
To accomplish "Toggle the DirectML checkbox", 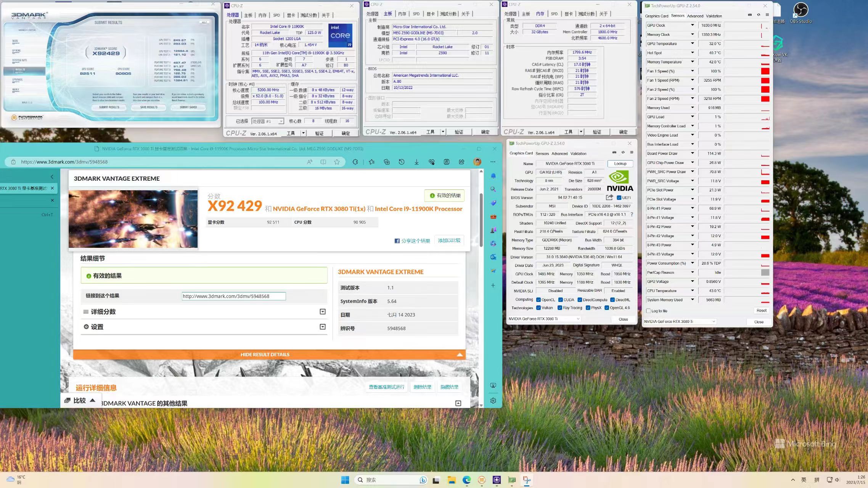I will pos(612,300).
